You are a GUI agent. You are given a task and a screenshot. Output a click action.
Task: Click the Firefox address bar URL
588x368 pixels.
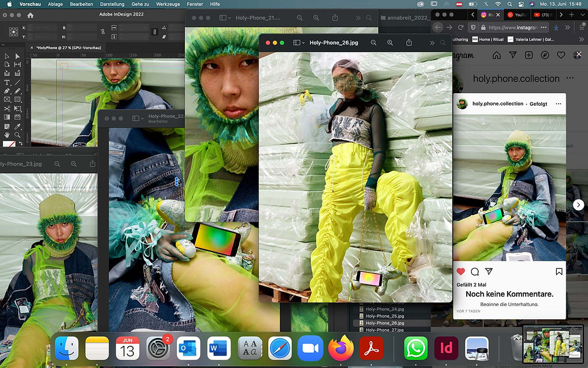pyautogui.click(x=512, y=28)
